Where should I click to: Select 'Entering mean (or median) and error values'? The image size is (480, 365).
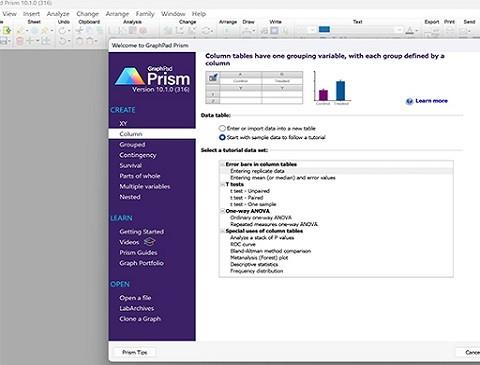(x=283, y=178)
